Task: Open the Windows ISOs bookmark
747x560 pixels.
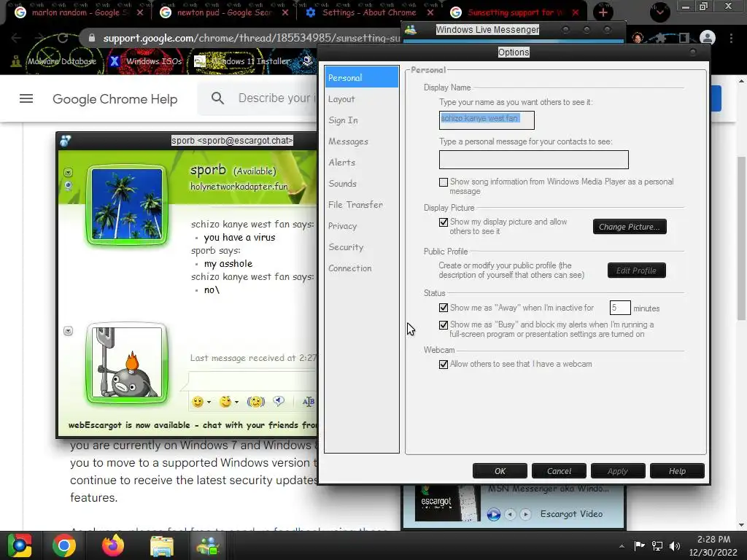Action: click(146, 61)
